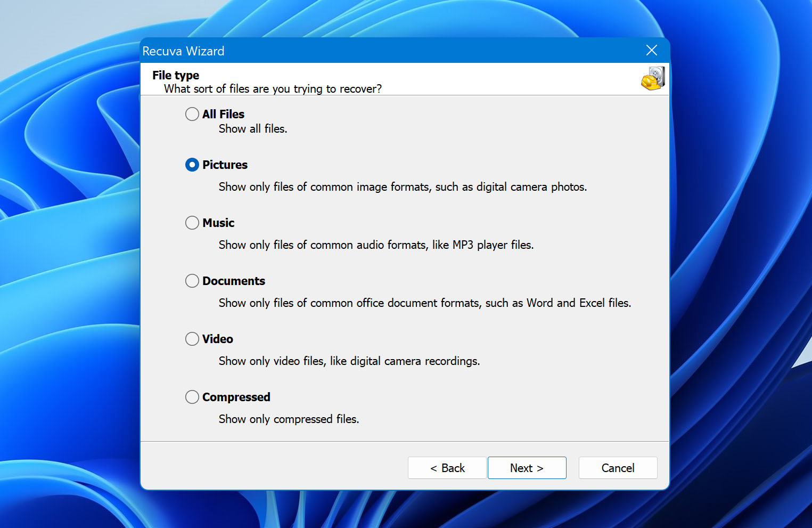
Task: Select the Pictures radio option
Action: 192,165
